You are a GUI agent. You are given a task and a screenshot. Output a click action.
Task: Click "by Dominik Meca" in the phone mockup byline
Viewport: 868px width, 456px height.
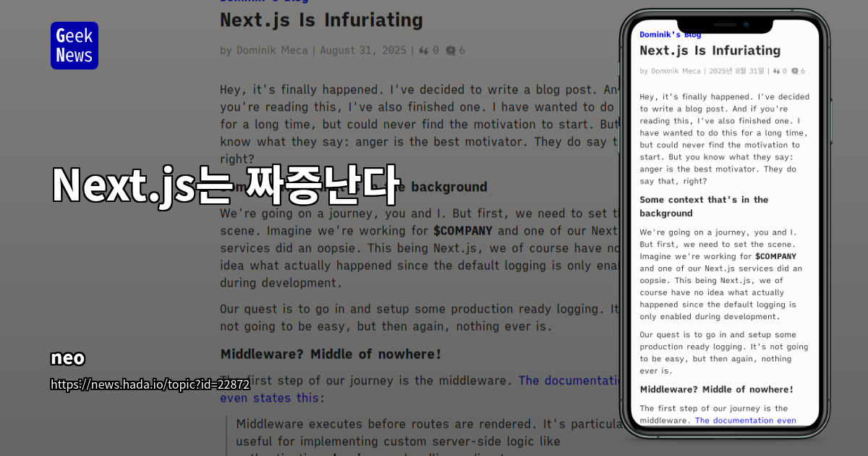point(670,71)
